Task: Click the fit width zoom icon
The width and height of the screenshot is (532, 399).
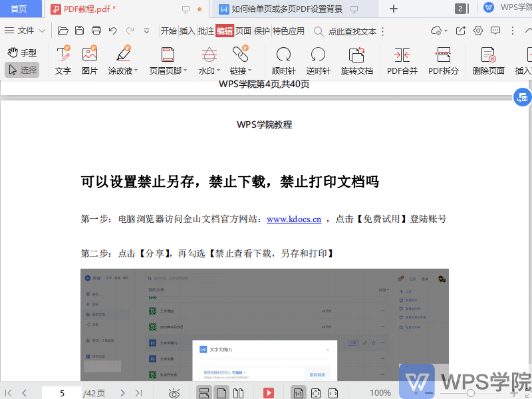Action: pyautogui.click(x=333, y=393)
